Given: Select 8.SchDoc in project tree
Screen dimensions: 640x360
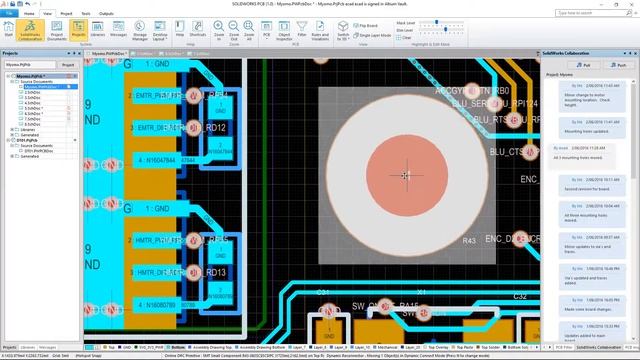Looking at the screenshot, I should coord(32,124).
